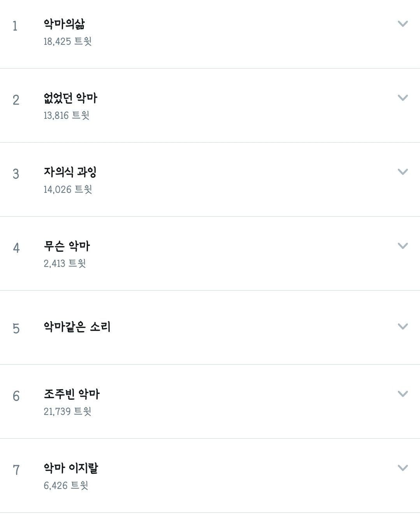
Task: Select the 자의식 과잉 trending topic
Action: [x=70, y=172]
